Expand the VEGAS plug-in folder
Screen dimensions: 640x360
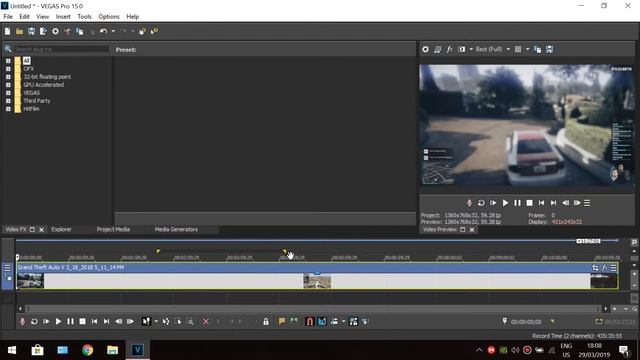[8, 93]
